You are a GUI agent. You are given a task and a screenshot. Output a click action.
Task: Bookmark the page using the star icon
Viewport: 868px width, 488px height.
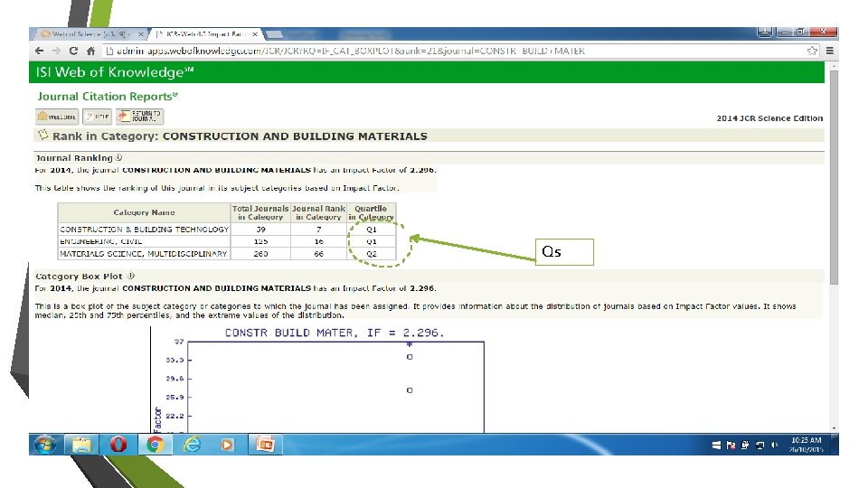pos(812,51)
